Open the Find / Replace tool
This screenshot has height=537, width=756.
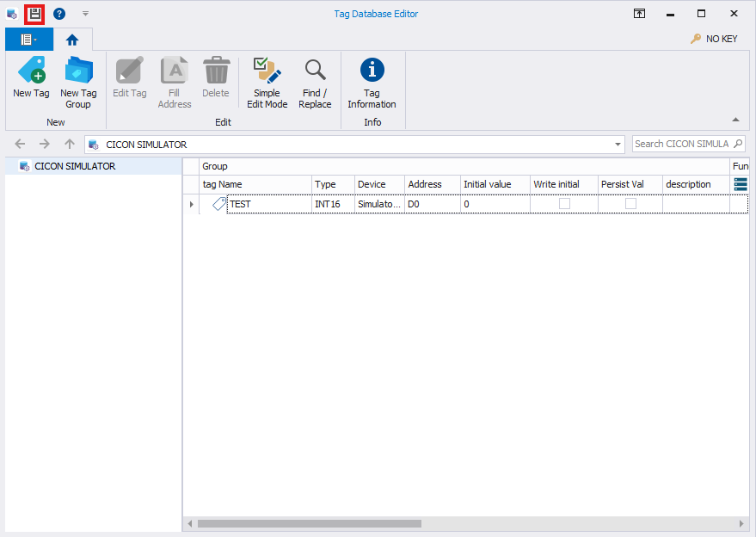tap(315, 83)
